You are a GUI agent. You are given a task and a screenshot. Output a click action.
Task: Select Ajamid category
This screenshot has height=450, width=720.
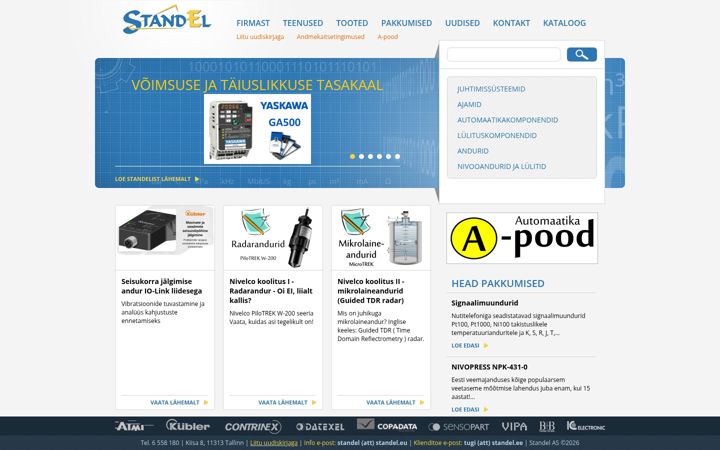[469, 105]
